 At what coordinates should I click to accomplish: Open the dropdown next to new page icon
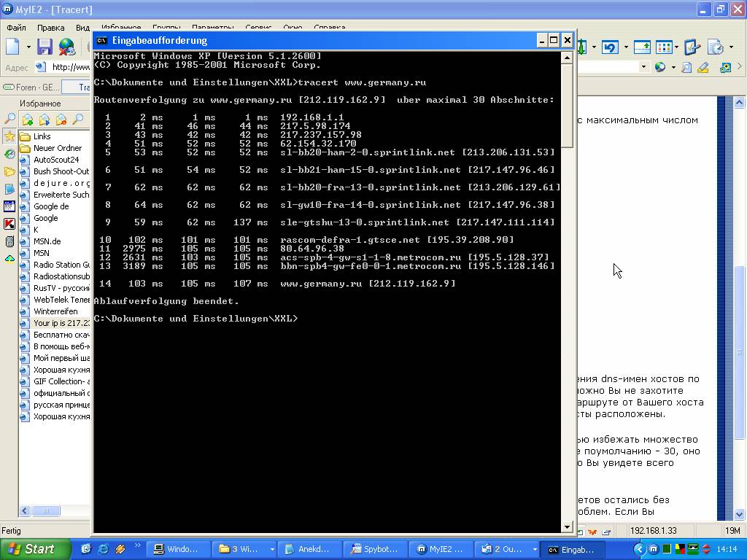(x=28, y=47)
